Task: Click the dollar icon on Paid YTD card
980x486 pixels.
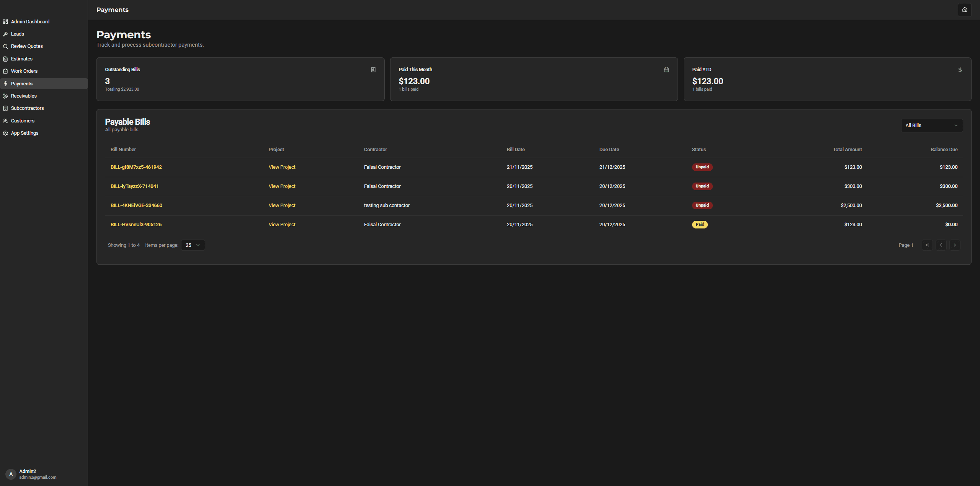Action: 960,70
